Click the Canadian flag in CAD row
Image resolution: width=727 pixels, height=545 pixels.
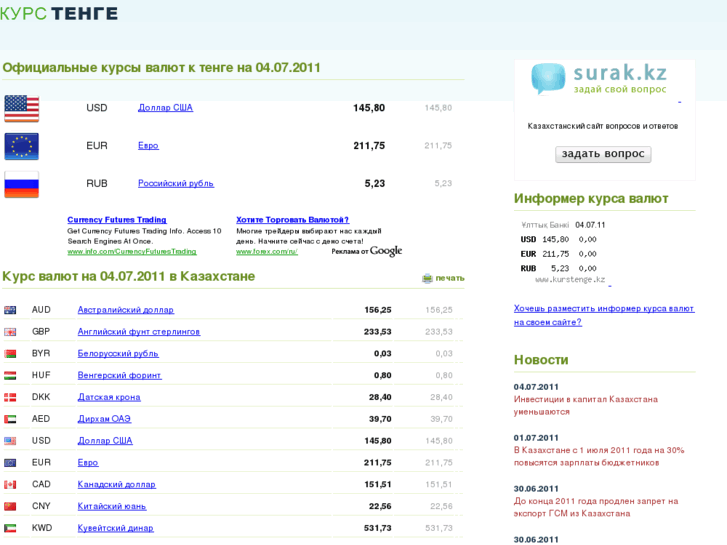tap(10, 484)
